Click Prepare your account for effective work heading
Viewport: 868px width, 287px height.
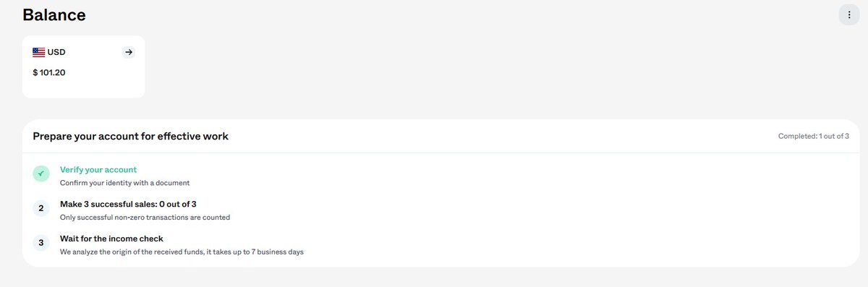tap(131, 136)
